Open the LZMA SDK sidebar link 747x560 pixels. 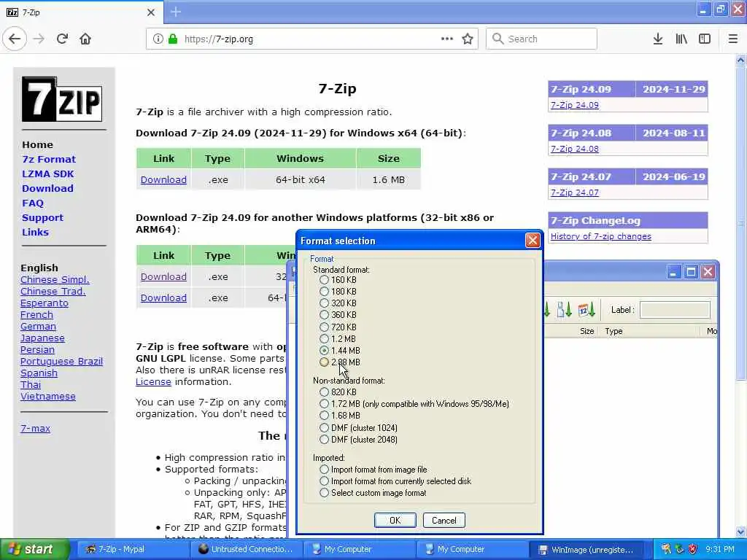[x=47, y=174]
